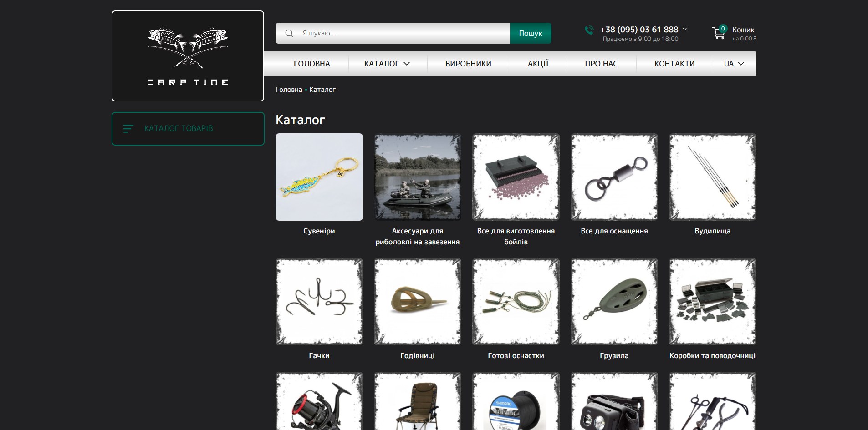Image resolution: width=868 pixels, height=430 pixels.
Task: Expand the phone number dropdown arrow
Action: 684,29
